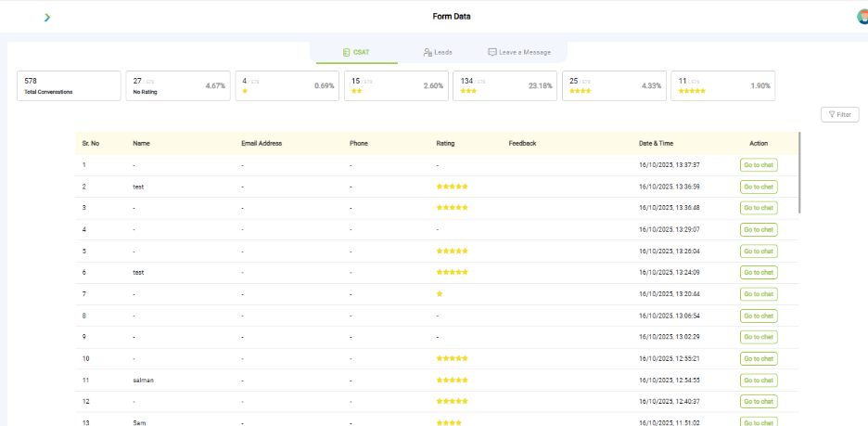
Task: Open the user avatar profile menu
Action: pyautogui.click(x=863, y=17)
